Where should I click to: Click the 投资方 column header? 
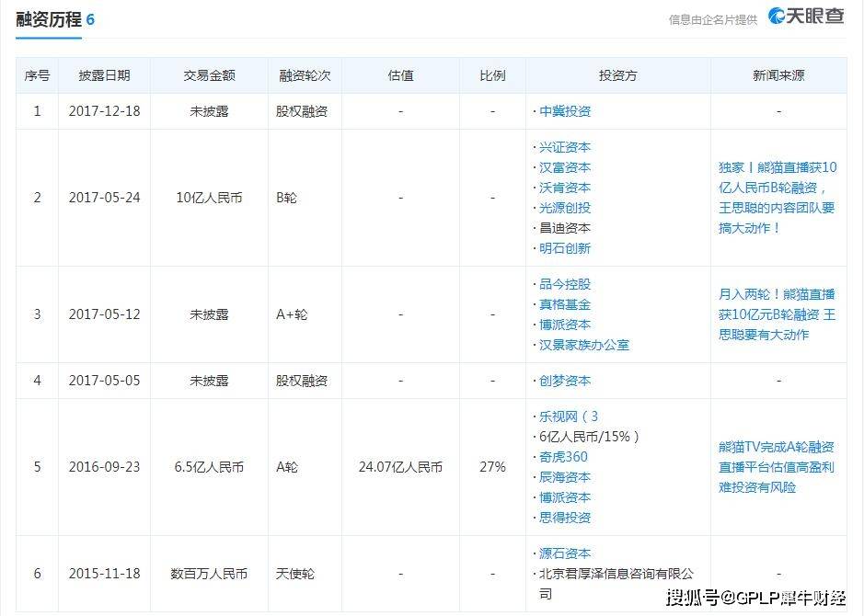(617, 75)
